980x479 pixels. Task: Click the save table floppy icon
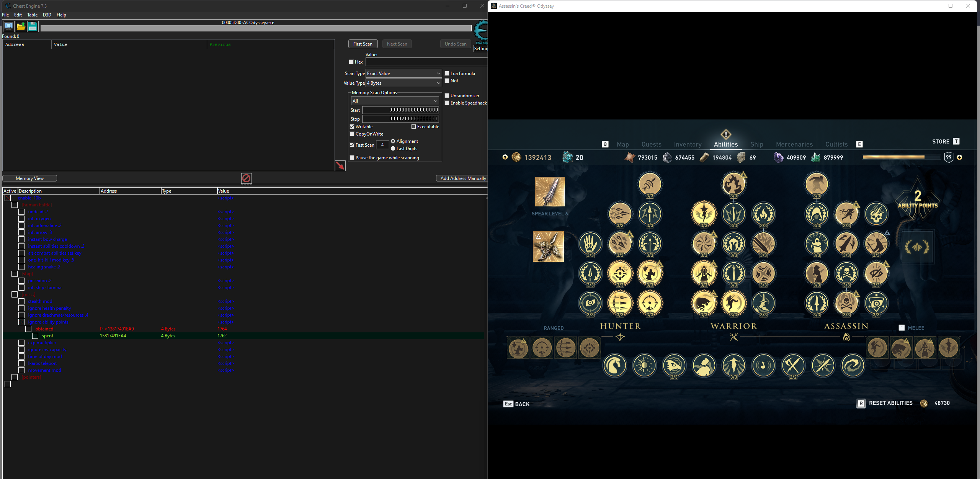point(33,26)
